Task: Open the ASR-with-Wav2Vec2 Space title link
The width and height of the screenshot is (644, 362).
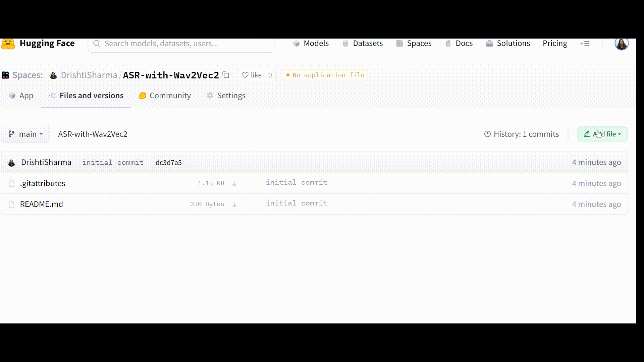Action: [x=171, y=75]
